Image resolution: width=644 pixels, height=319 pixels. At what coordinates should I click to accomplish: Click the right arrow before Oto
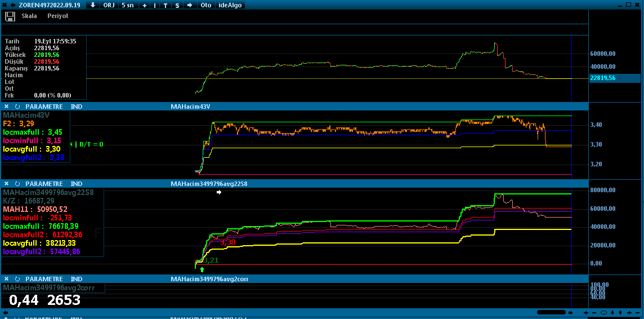coord(189,5)
